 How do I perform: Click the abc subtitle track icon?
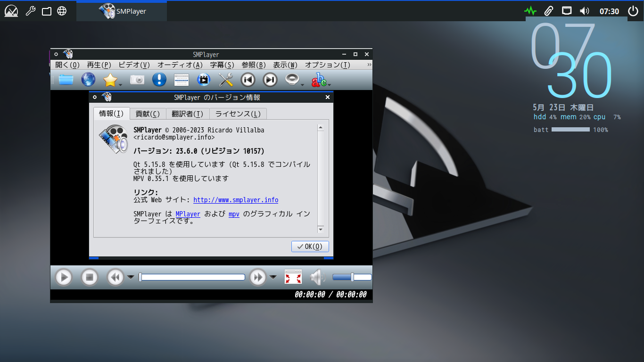tap(319, 80)
